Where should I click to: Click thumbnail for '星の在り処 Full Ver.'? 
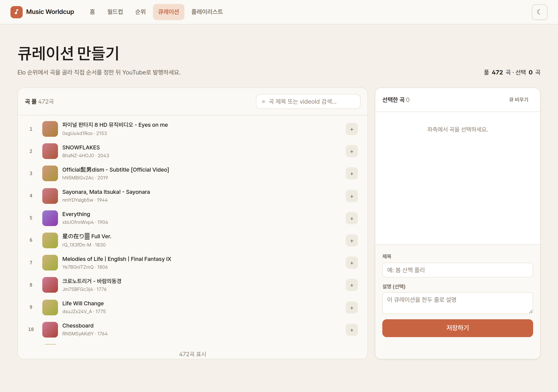50,240
